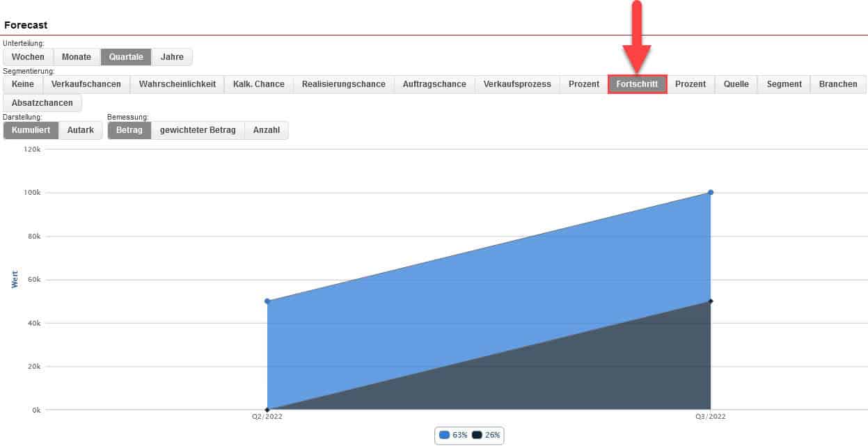Toggle the 63% series in the legend
This screenshot has width=868, height=446.
(x=453, y=435)
